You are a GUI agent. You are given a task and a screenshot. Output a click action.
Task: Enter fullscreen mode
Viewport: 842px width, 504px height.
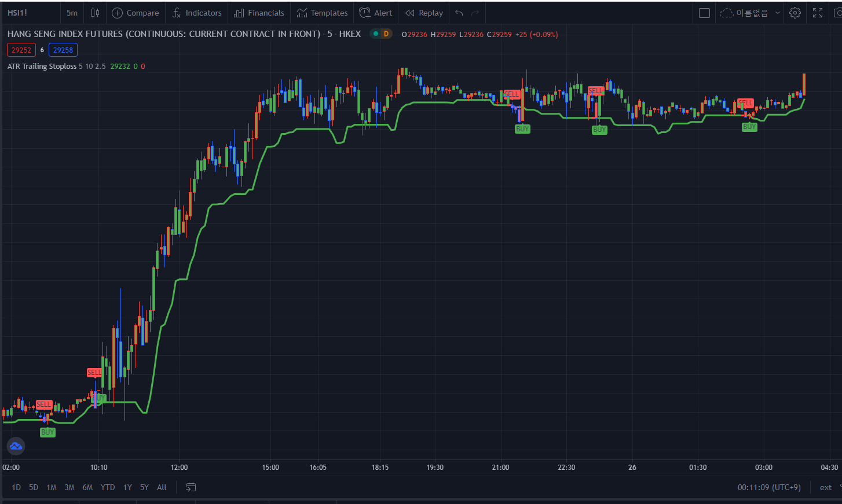click(818, 13)
